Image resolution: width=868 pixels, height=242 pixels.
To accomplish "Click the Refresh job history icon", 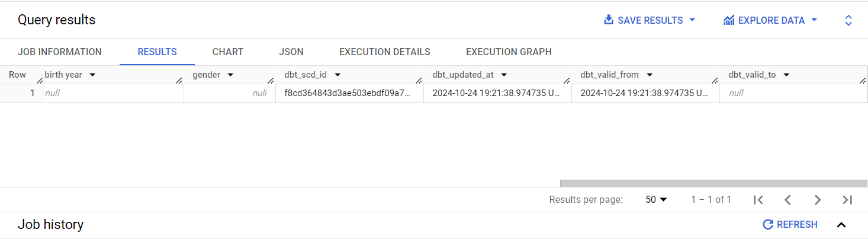I will coord(768,224).
